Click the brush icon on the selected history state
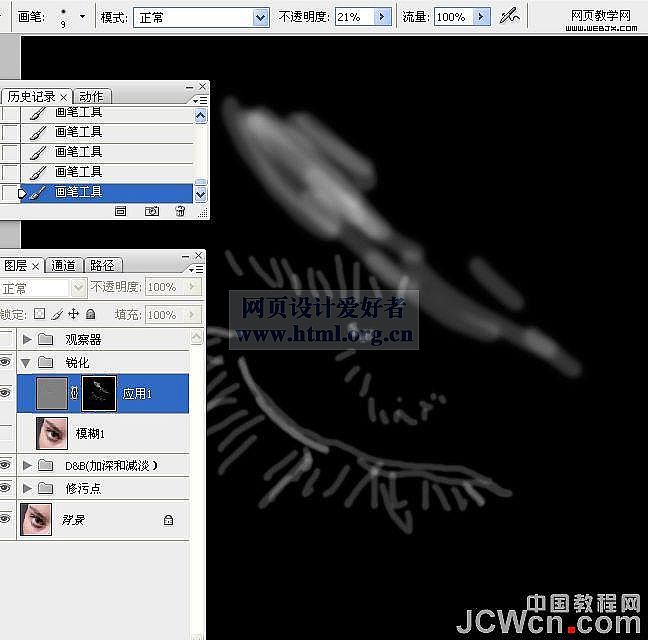648x640 pixels. pyautogui.click(x=38, y=193)
